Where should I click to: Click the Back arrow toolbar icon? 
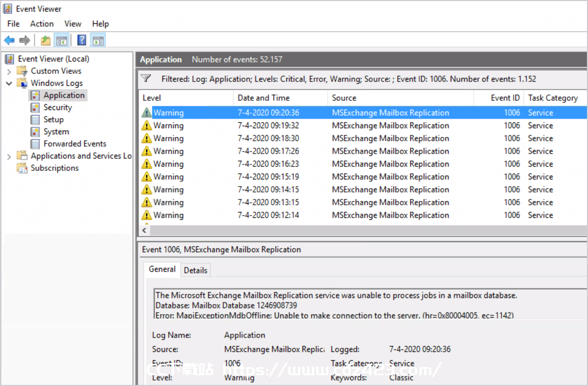point(9,40)
